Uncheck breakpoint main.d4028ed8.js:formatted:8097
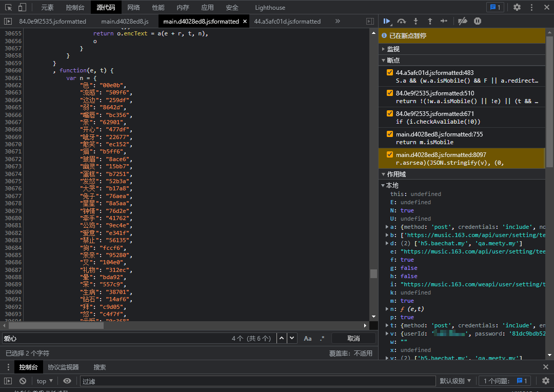The width and height of the screenshot is (554, 392). [390, 154]
